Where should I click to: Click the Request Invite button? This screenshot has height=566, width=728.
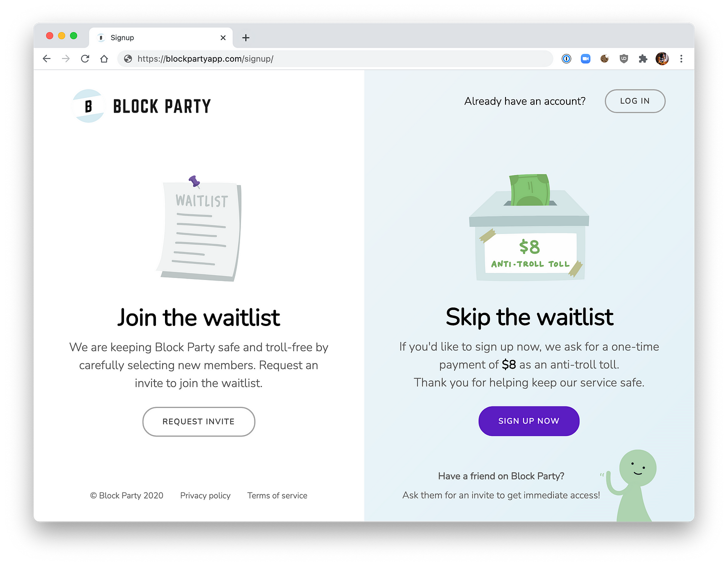tap(198, 421)
